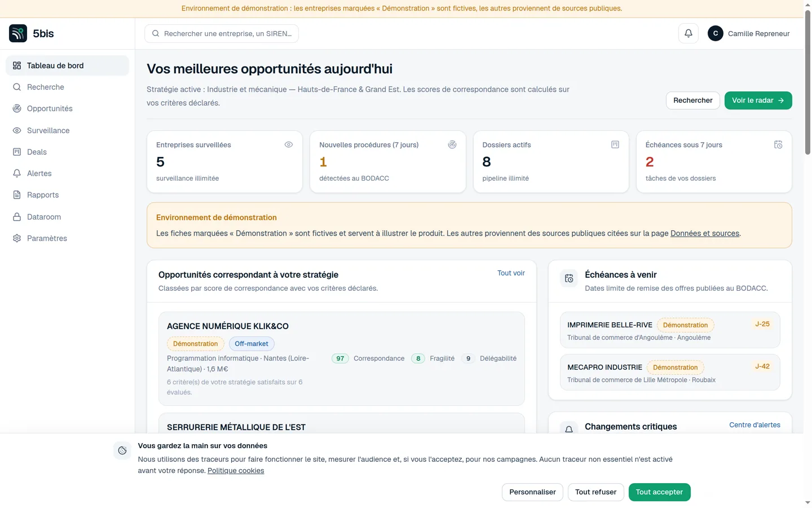This screenshot has width=812, height=508.
Task: Click the J-25 deadline badge
Action: pyautogui.click(x=762, y=324)
